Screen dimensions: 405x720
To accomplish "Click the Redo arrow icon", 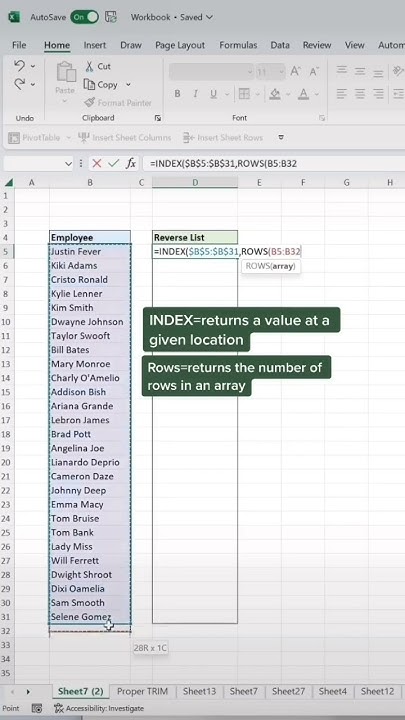I will click(19, 84).
